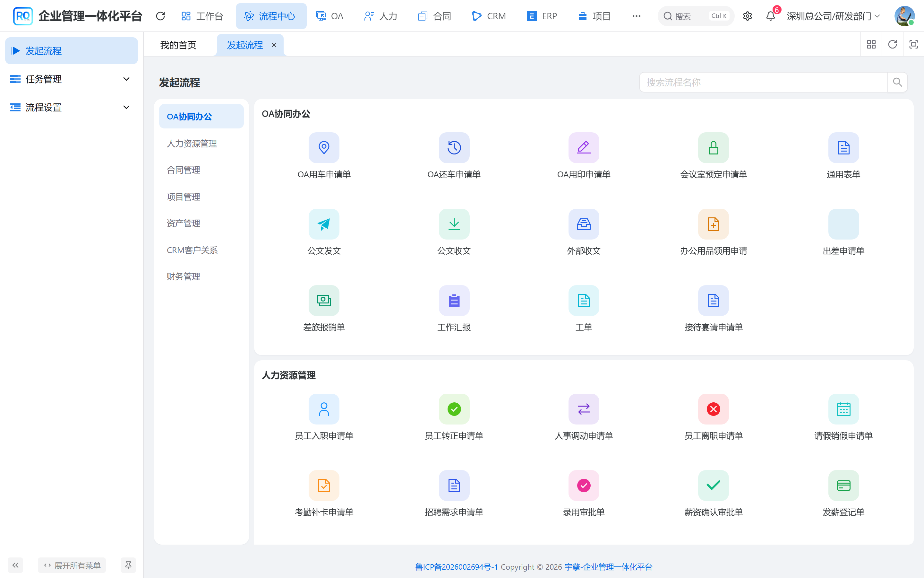Open the 人事调动申请单 swap icon
This screenshot has height=578, width=924.
tap(584, 409)
